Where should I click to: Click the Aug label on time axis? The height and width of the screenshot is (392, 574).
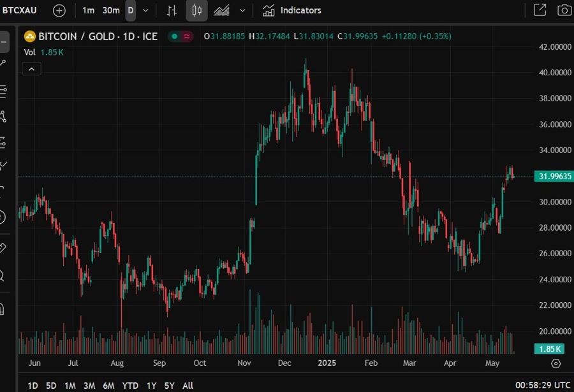117,363
